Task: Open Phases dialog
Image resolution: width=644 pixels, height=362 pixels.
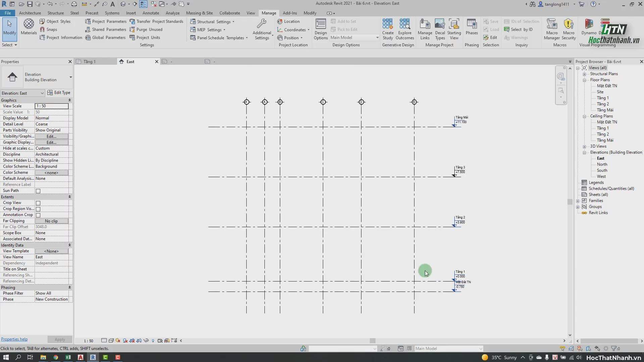Action: pyautogui.click(x=472, y=27)
